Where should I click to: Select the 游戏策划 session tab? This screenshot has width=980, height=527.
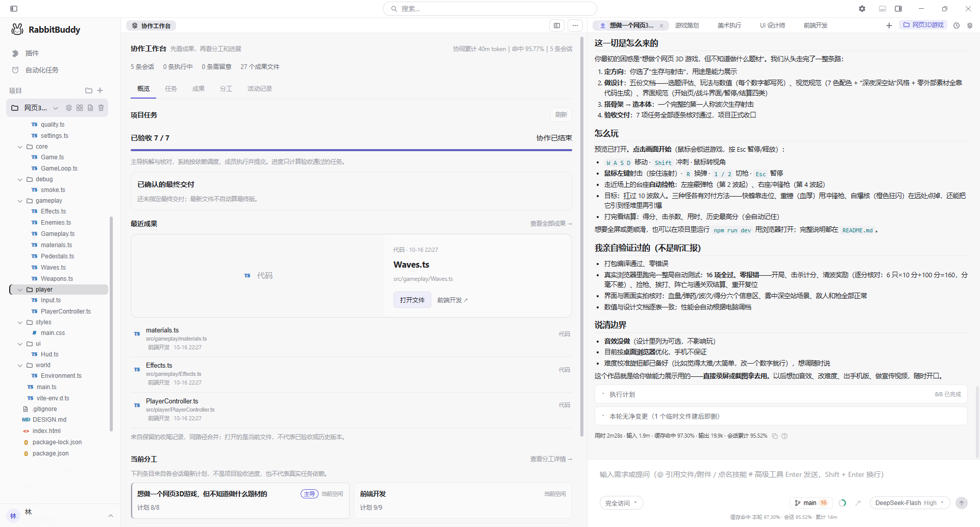point(687,26)
